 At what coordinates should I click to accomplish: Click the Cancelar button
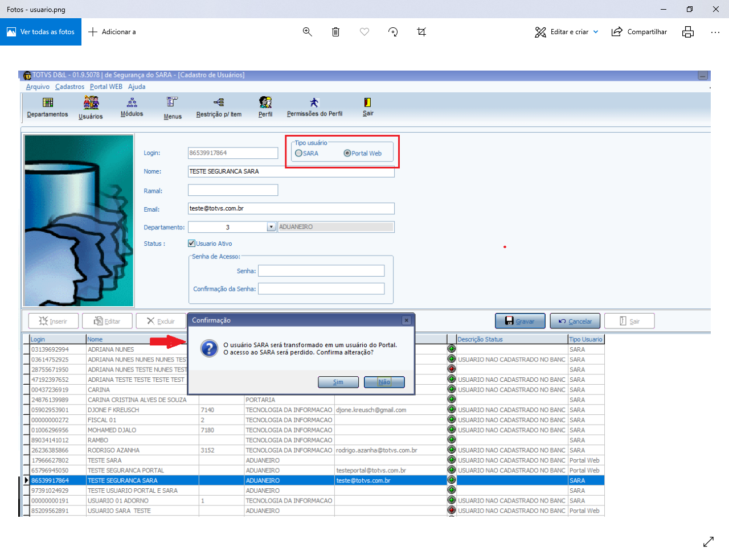(575, 321)
